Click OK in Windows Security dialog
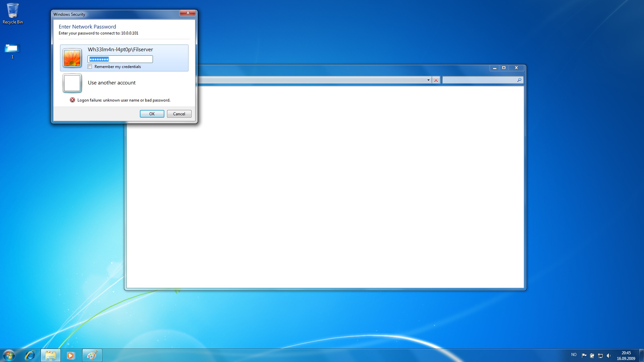The image size is (644, 362). 152,114
